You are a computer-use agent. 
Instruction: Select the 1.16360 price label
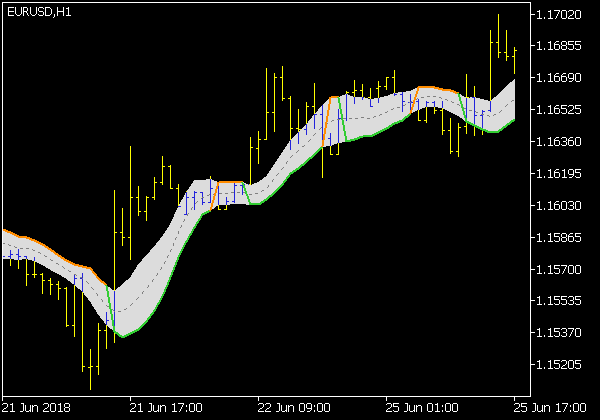pyautogui.click(x=558, y=142)
